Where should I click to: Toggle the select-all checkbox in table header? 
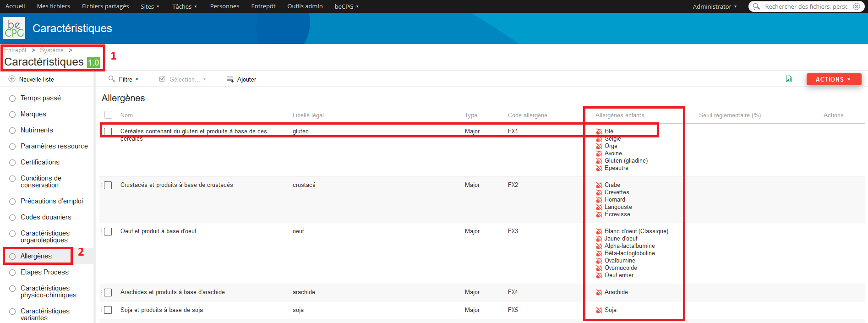point(108,115)
